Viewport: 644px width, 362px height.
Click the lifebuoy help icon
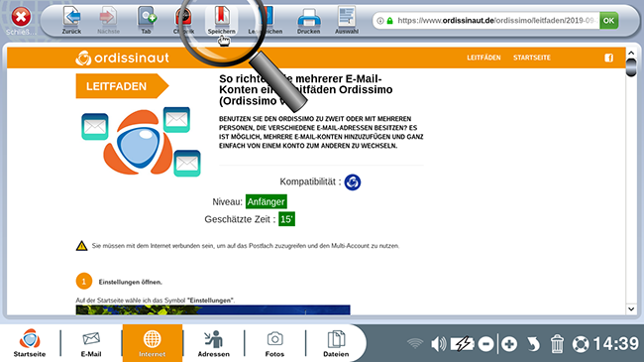pos(581,344)
